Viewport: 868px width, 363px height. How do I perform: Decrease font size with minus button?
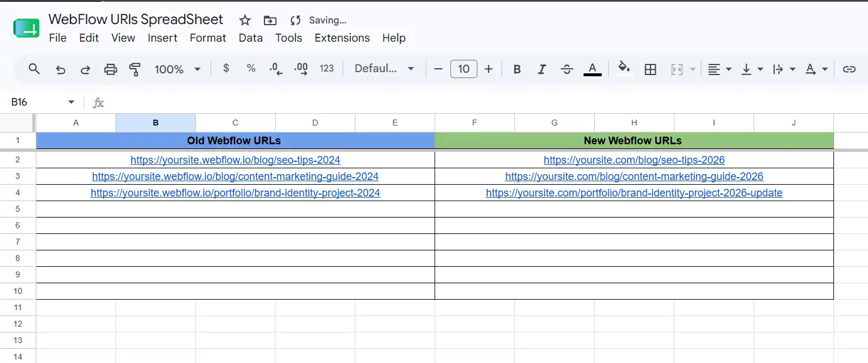pyautogui.click(x=438, y=69)
